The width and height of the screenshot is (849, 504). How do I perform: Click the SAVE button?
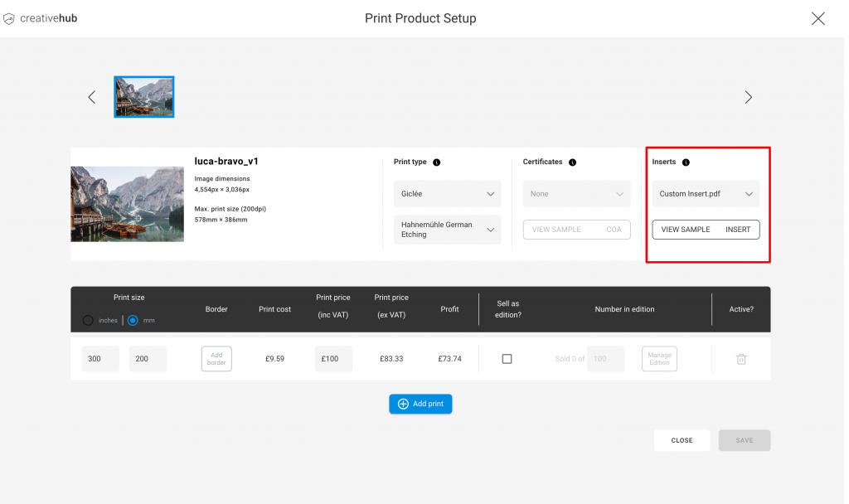[x=745, y=441]
